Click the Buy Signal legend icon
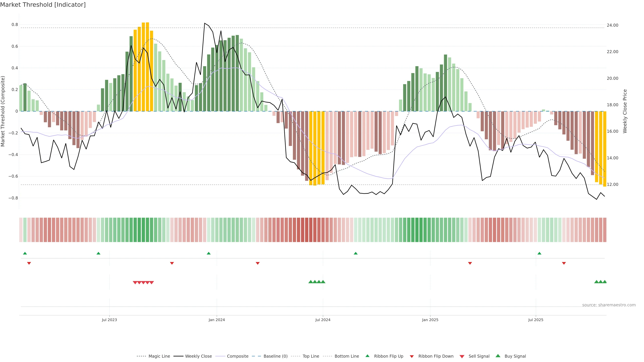644x362 pixels. click(x=498, y=356)
